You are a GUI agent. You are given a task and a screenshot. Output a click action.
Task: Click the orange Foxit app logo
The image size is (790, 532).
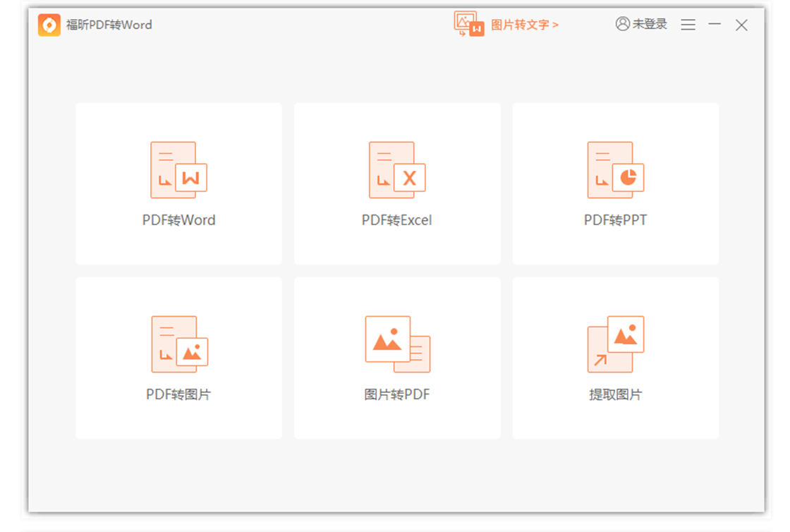tap(49, 25)
